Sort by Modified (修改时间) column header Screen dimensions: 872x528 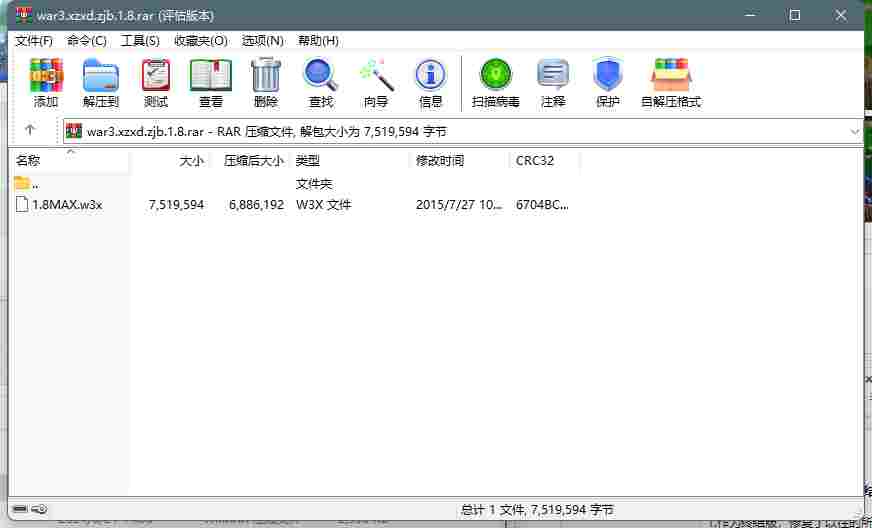click(440, 161)
